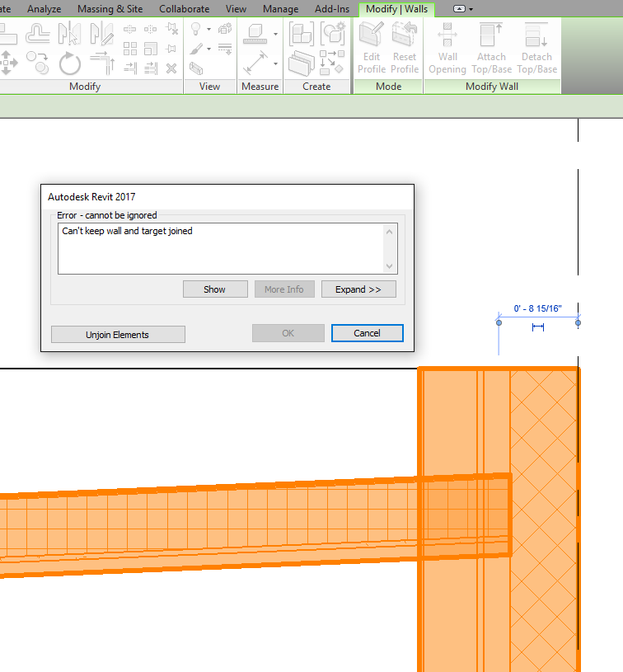The width and height of the screenshot is (623, 672).
Task: Select Mirror - Pick Axis tool
Action: pos(69,34)
